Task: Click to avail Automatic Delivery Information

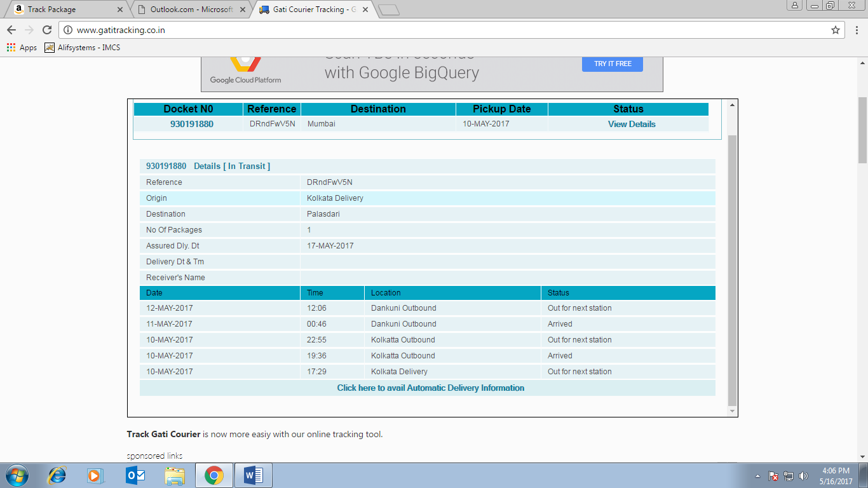Action: click(431, 388)
